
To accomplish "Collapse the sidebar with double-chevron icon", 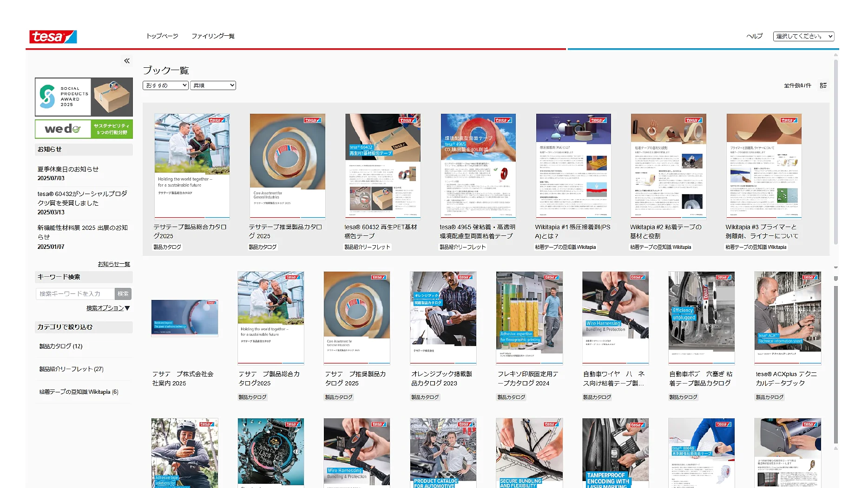I will (x=127, y=61).
